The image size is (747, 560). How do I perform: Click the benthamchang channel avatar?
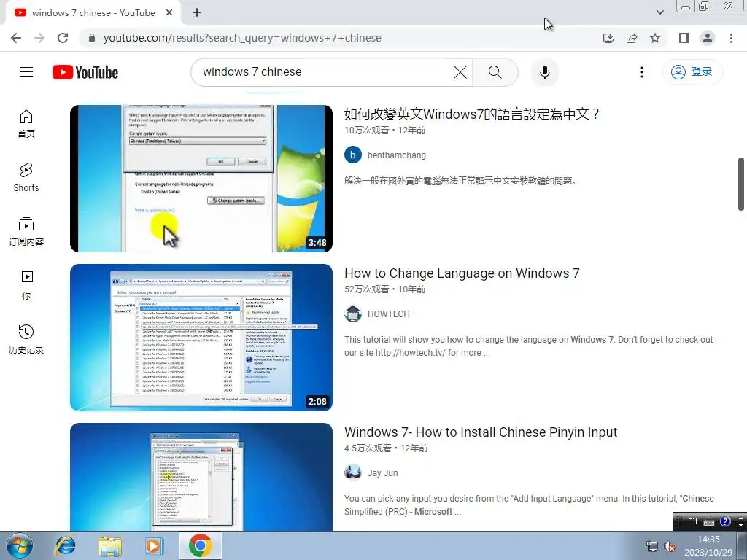pos(353,155)
